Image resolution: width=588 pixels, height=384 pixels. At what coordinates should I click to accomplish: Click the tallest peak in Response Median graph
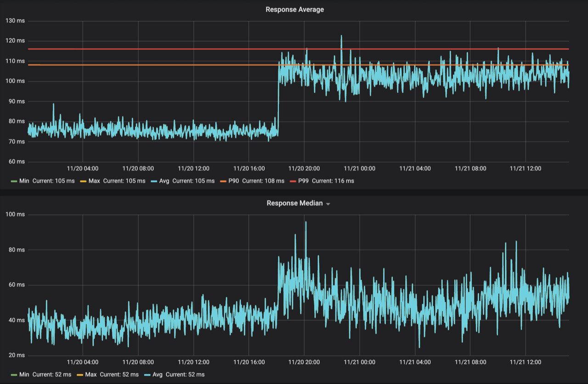tap(305, 223)
